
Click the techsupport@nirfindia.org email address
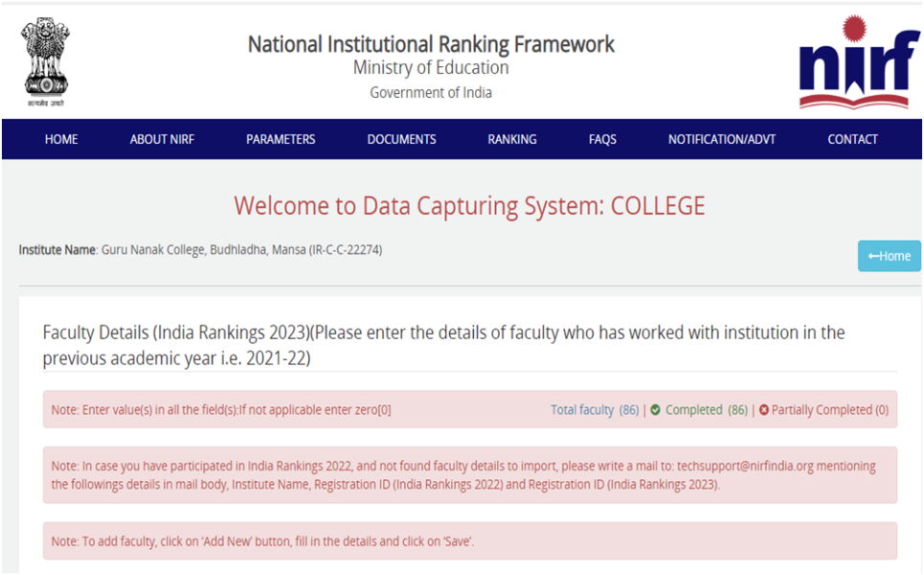tap(744, 466)
